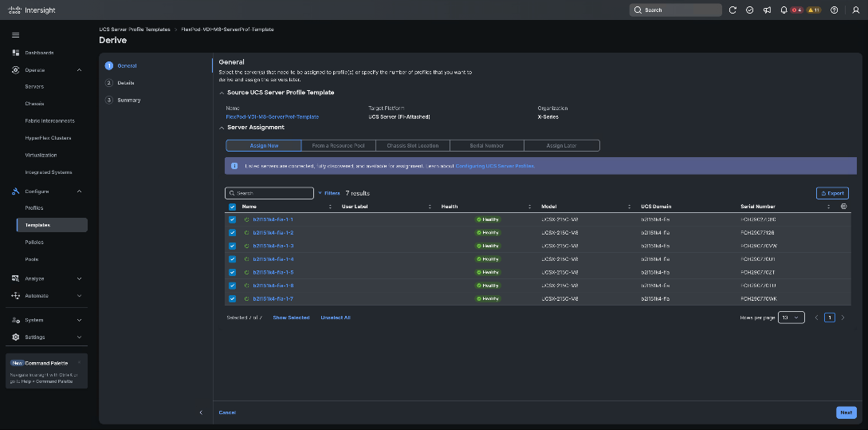Collapse the Operate sidebar section
Viewport: 868px width, 430px height.
[x=79, y=70]
